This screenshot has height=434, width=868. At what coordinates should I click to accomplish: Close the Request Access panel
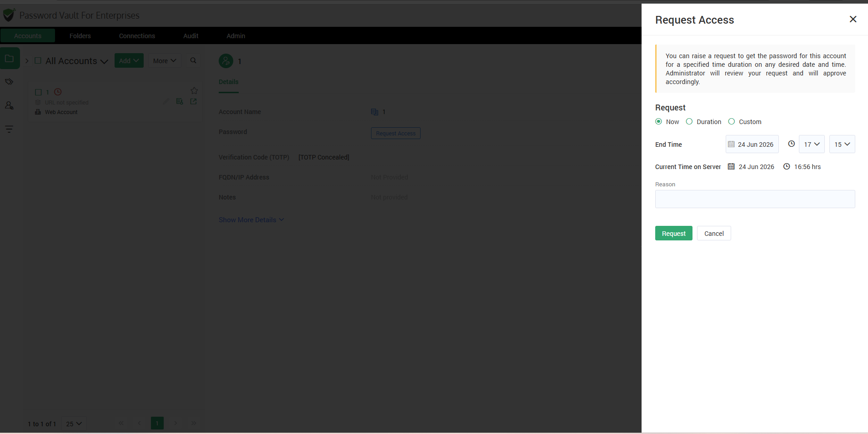pyautogui.click(x=853, y=19)
